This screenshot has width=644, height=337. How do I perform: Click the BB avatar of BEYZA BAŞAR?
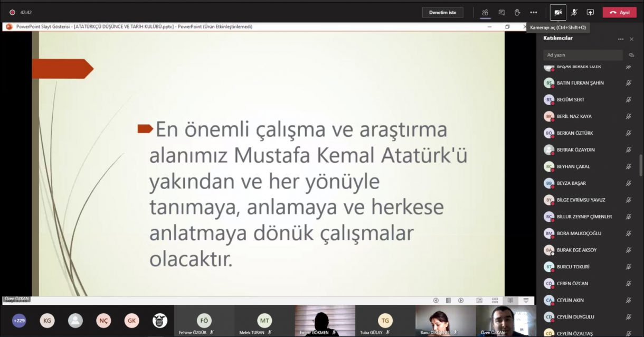point(549,183)
